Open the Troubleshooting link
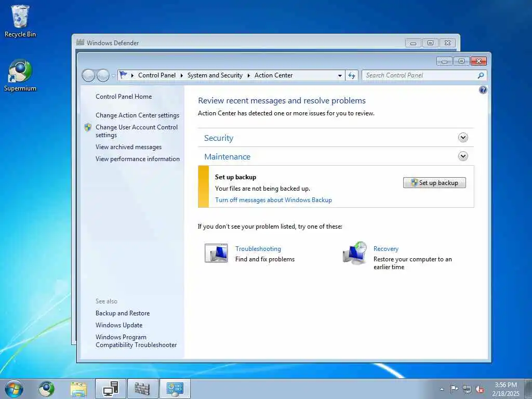The image size is (532, 399). [x=258, y=249]
